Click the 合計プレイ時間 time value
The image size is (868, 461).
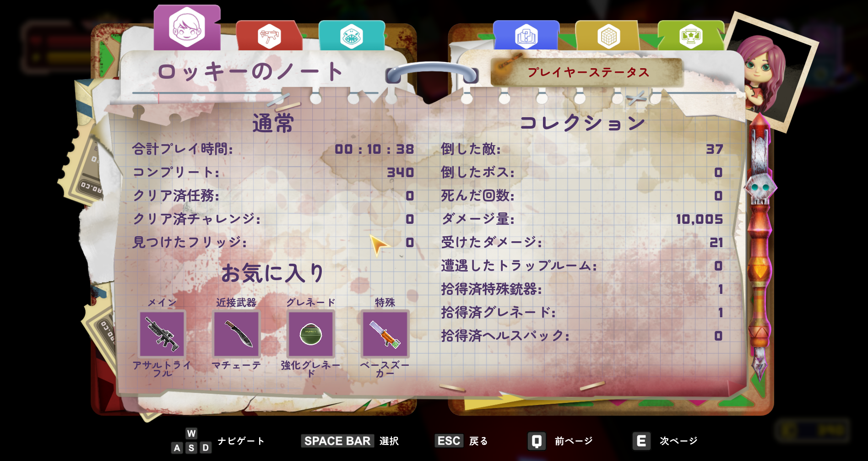pyautogui.click(x=374, y=149)
